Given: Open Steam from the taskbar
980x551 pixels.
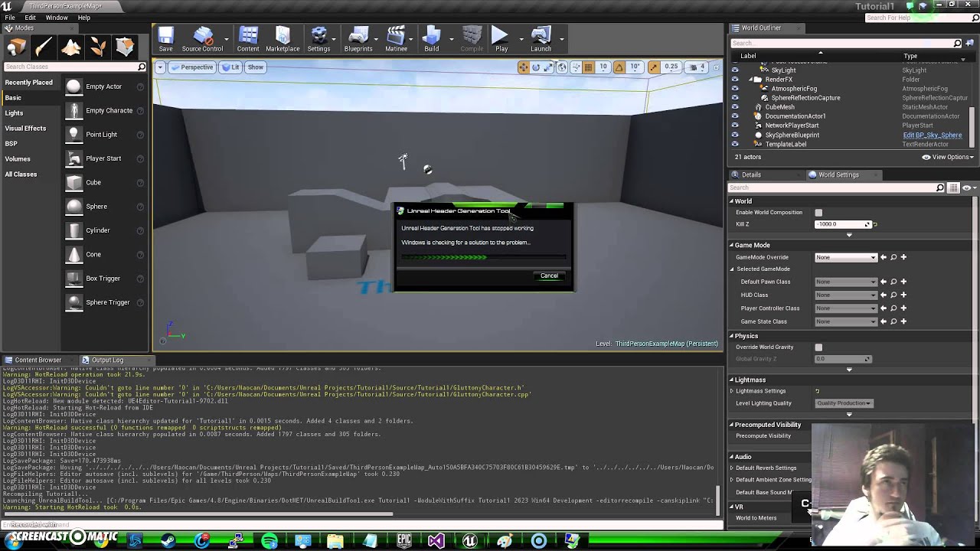Looking at the screenshot, I should (x=168, y=541).
